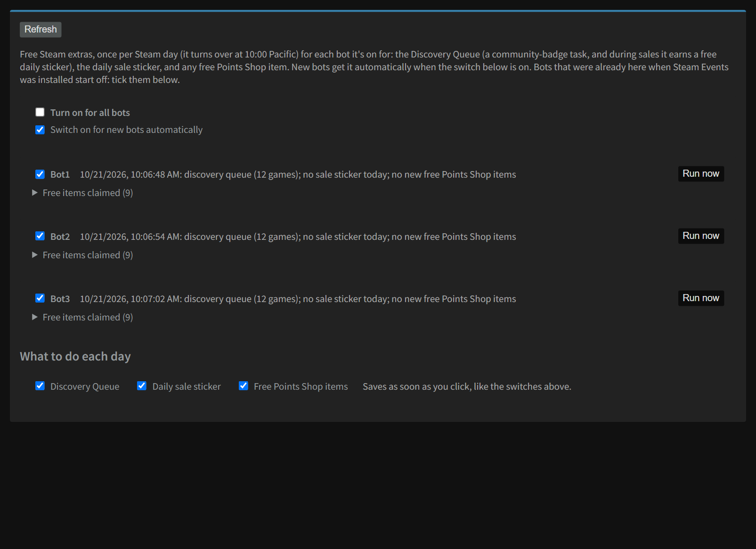Uncheck Free Points Shop items option
Image resolution: width=756 pixels, height=549 pixels.
244,386
